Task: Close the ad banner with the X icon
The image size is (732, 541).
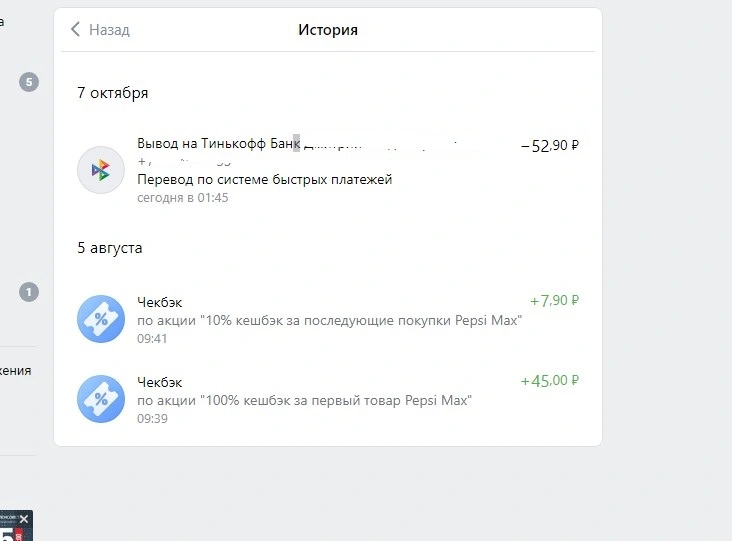Action: pyautogui.click(x=24, y=519)
